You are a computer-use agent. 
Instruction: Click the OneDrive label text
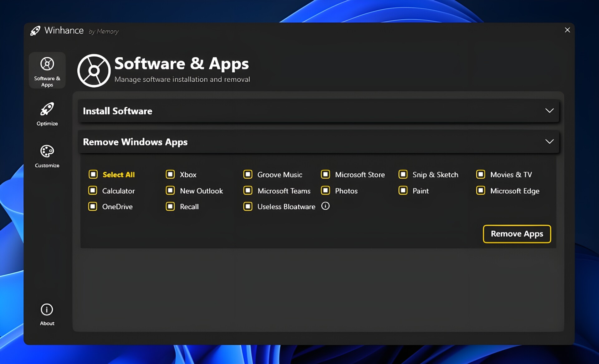pos(117,207)
